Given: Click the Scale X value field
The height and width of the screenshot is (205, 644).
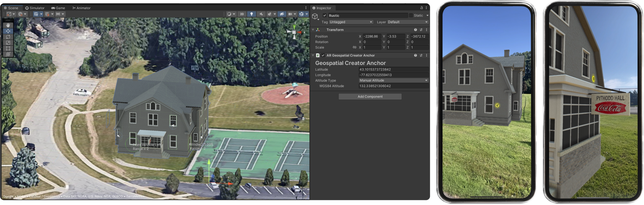Looking at the screenshot, I should click(x=372, y=48).
